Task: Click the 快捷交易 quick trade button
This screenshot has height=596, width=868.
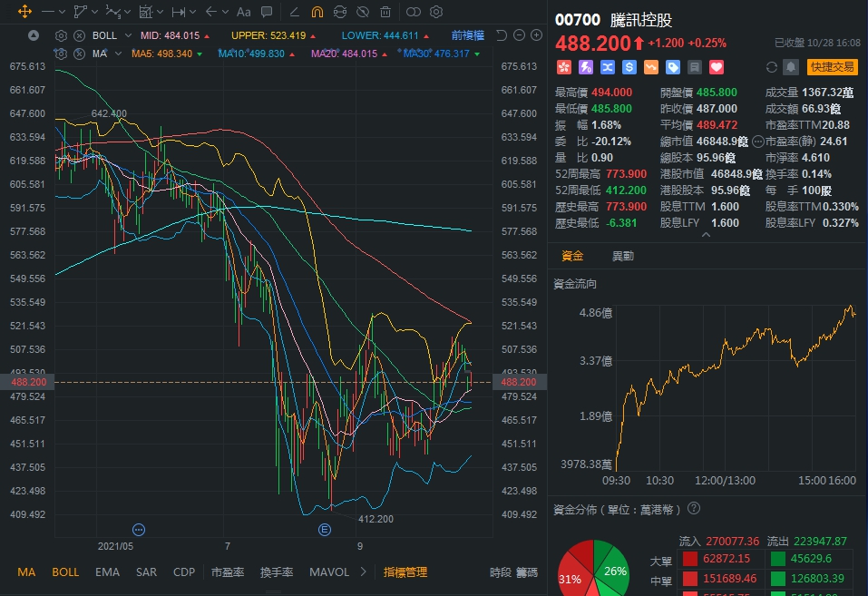Action: 832,67
